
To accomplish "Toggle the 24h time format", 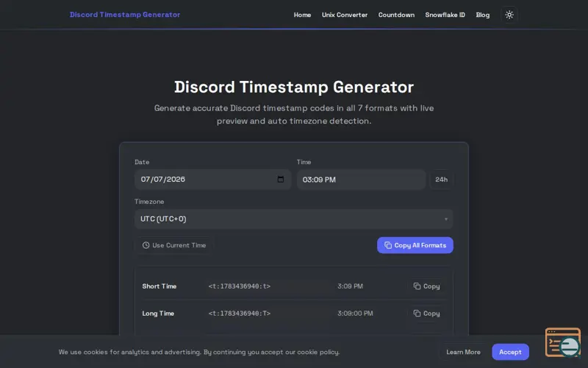I will point(441,180).
